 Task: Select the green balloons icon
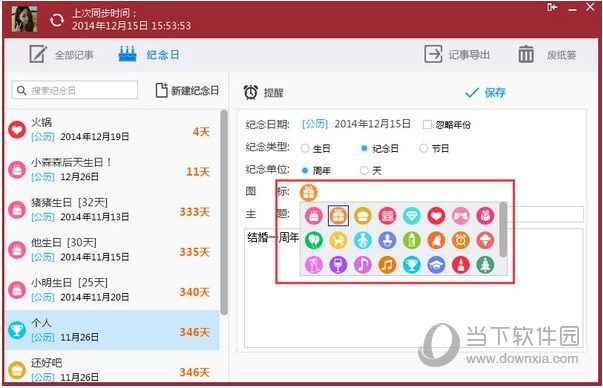pos(314,240)
